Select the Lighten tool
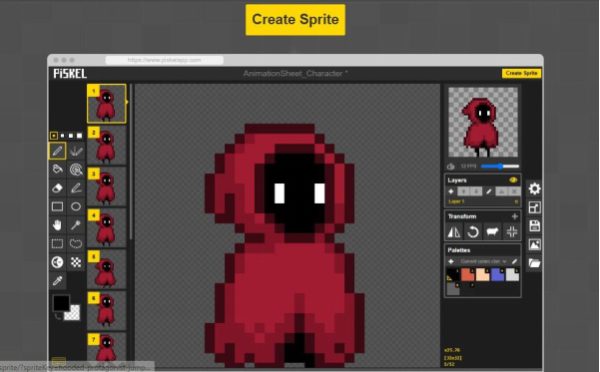 click(57, 262)
